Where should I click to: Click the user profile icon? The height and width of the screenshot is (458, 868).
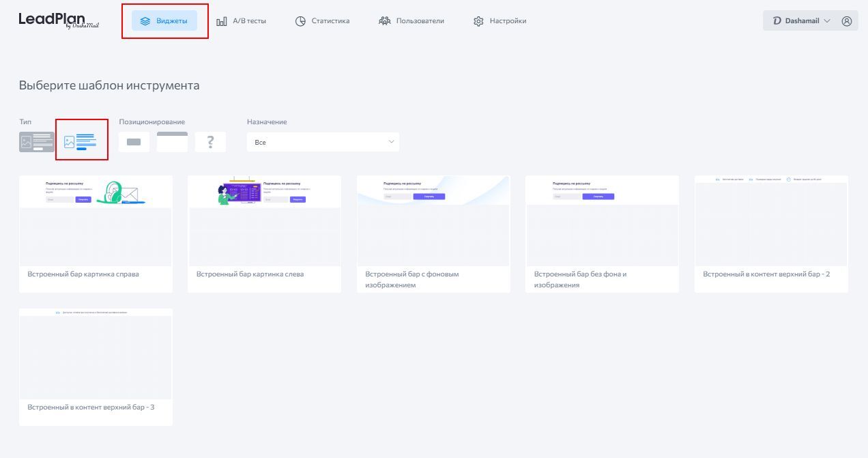click(847, 21)
